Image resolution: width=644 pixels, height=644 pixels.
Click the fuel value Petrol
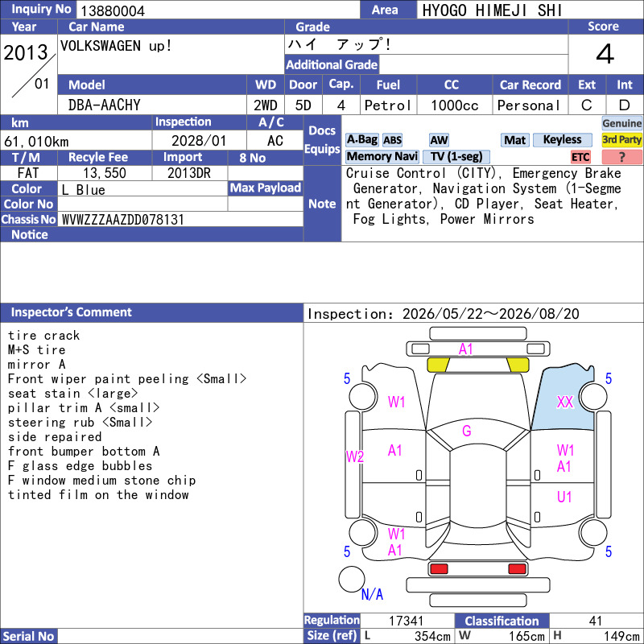point(388,105)
